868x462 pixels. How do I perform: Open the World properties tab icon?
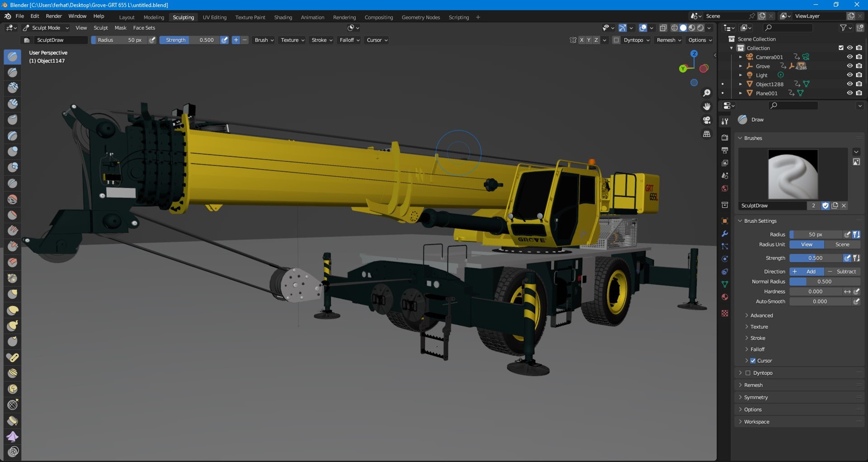(725, 189)
